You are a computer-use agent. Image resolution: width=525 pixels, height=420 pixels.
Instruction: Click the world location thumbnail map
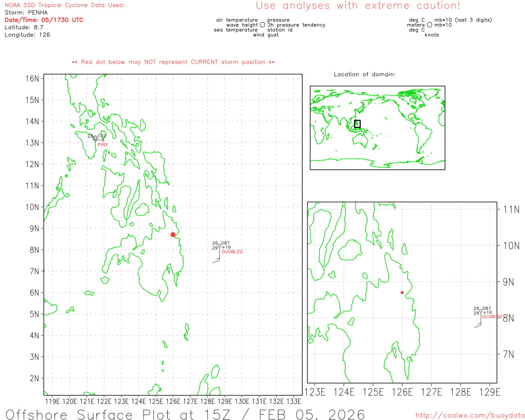(377, 128)
